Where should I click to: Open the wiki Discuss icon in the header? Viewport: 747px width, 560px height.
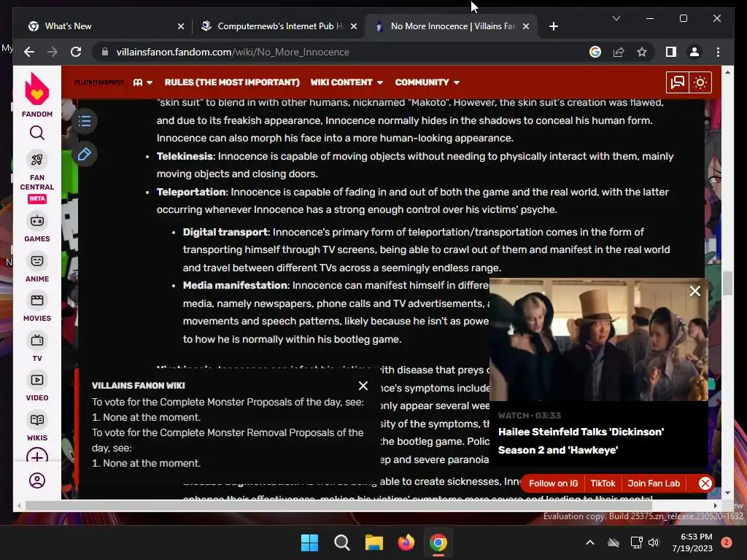[x=677, y=82]
